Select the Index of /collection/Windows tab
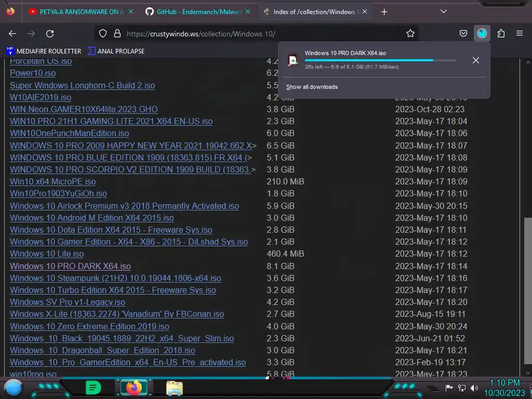The width and height of the screenshot is (532, 399). 315,12
